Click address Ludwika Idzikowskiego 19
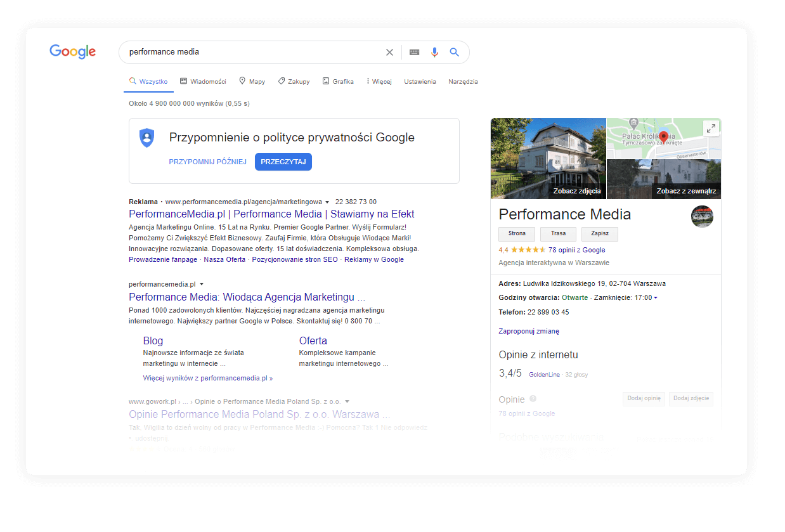The image size is (785, 532). click(594, 283)
